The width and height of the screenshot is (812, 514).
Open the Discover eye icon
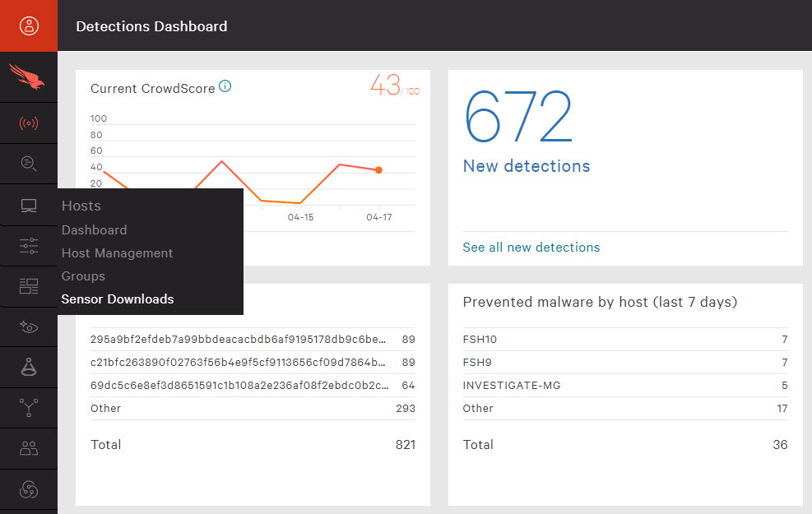point(28,326)
